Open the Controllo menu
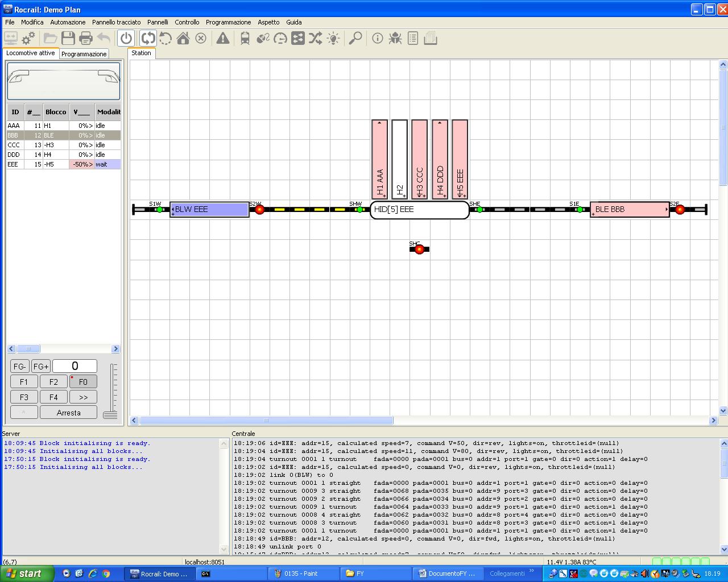Screen dimensions: 728x582 click(187, 22)
